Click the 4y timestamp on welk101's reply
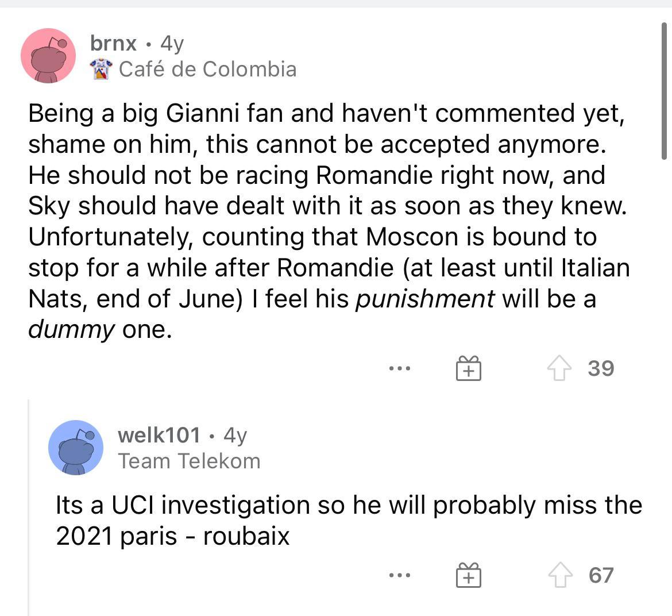672x616 pixels. point(235,435)
